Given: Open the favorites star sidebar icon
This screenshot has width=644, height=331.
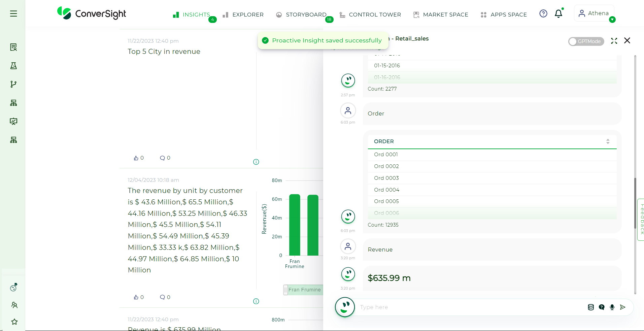Looking at the screenshot, I should [x=14, y=322].
